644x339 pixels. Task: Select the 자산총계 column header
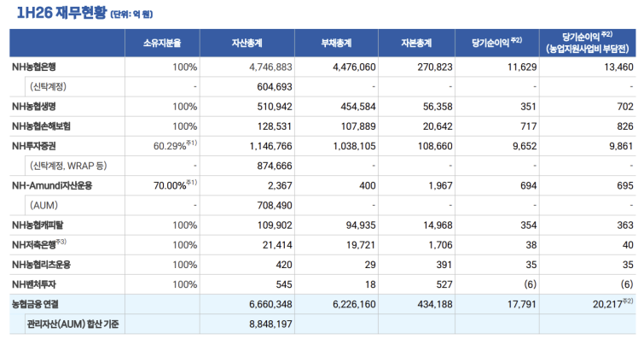coord(247,43)
